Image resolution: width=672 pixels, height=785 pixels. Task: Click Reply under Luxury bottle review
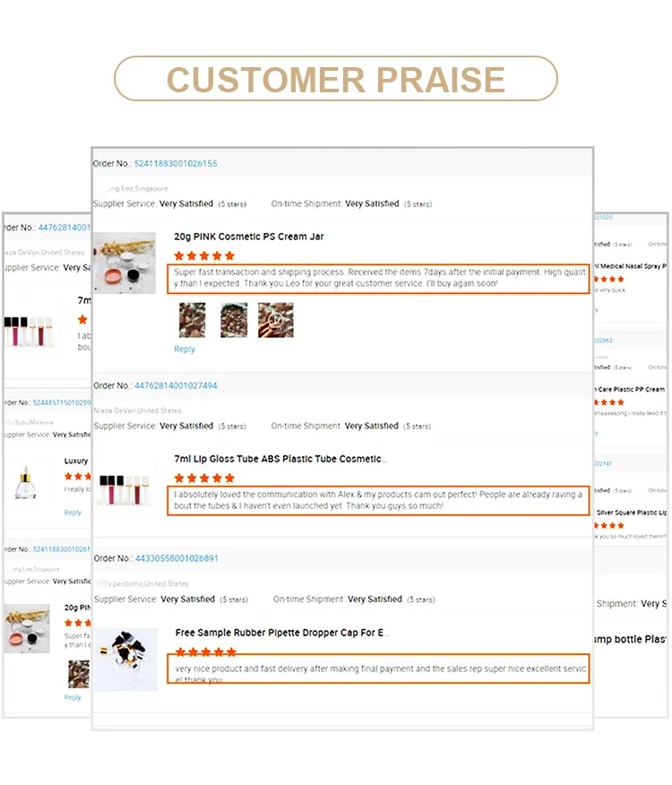click(x=73, y=513)
